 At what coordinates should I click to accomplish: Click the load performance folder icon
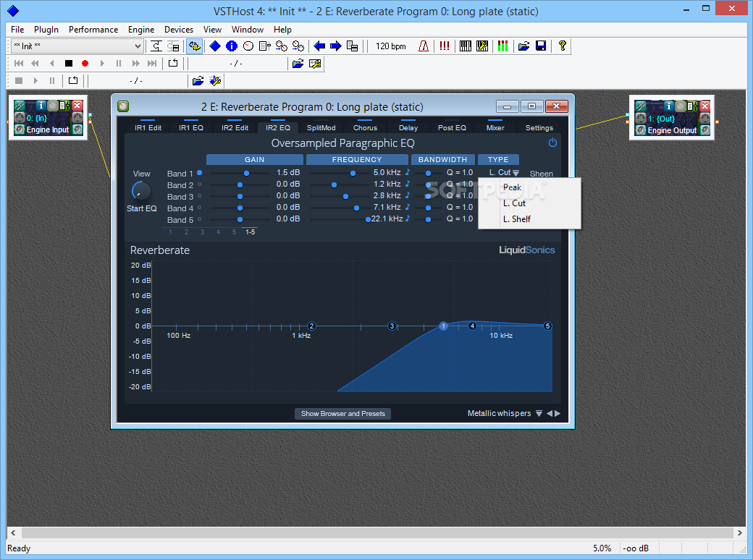[x=524, y=46]
